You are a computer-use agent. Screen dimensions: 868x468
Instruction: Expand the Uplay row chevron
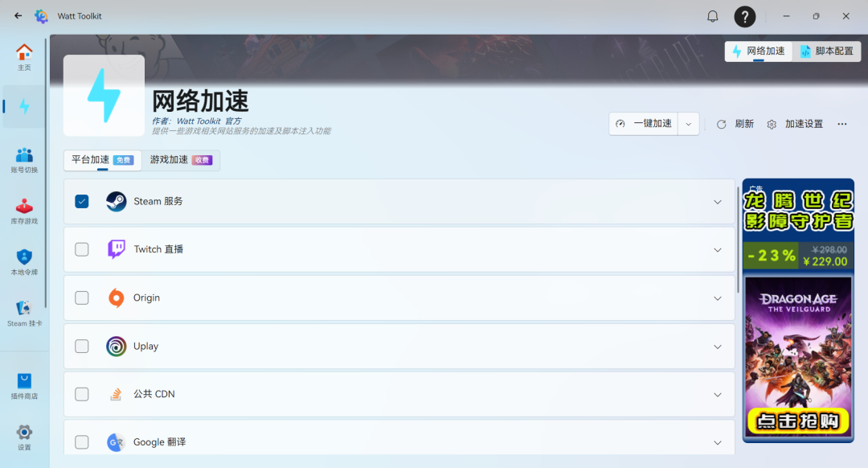tap(718, 347)
